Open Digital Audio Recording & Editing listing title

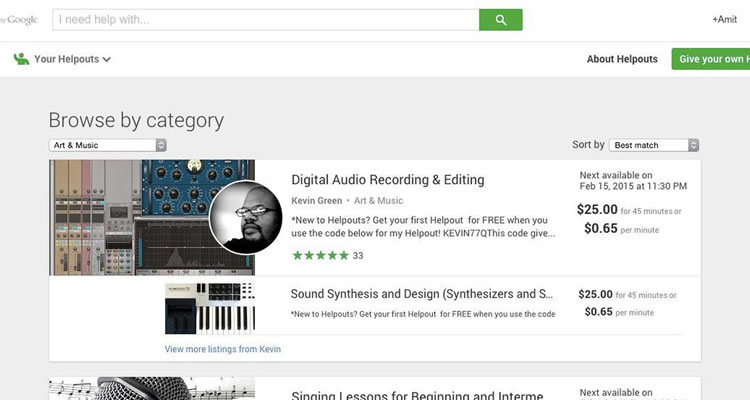(x=387, y=180)
